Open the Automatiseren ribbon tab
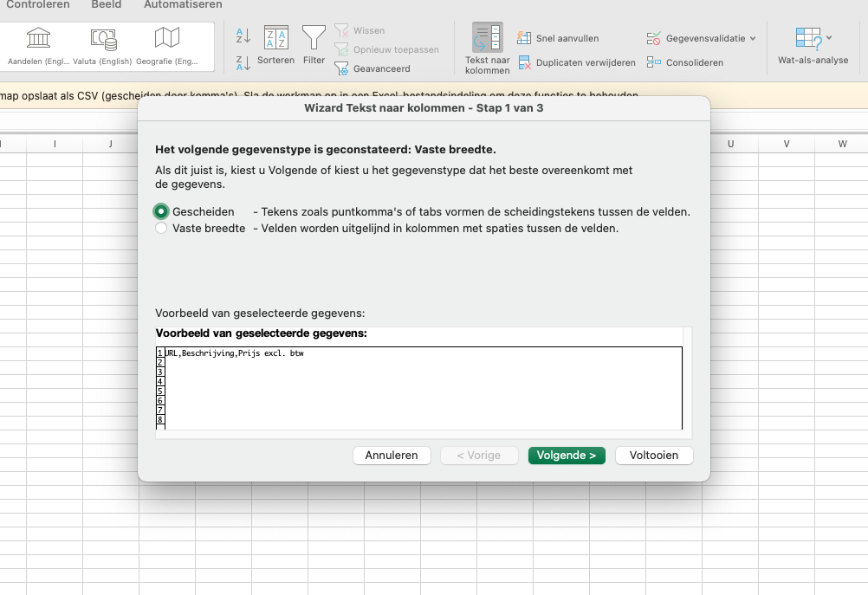 [x=183, y=4]
